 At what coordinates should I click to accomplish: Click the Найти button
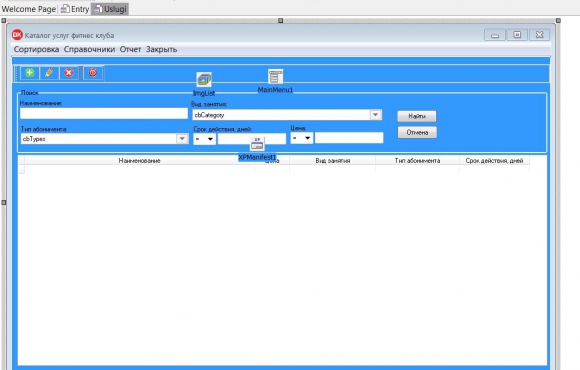click(417, 116)
